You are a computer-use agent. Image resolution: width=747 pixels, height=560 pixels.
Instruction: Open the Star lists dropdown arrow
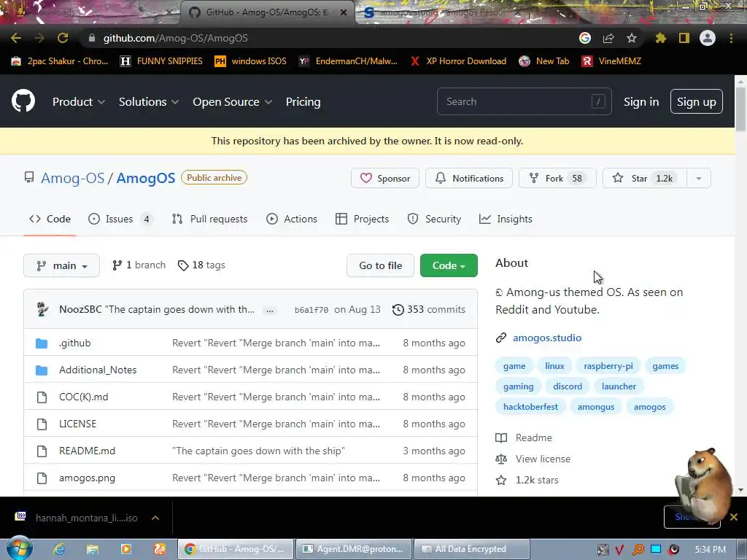[699, 178]
